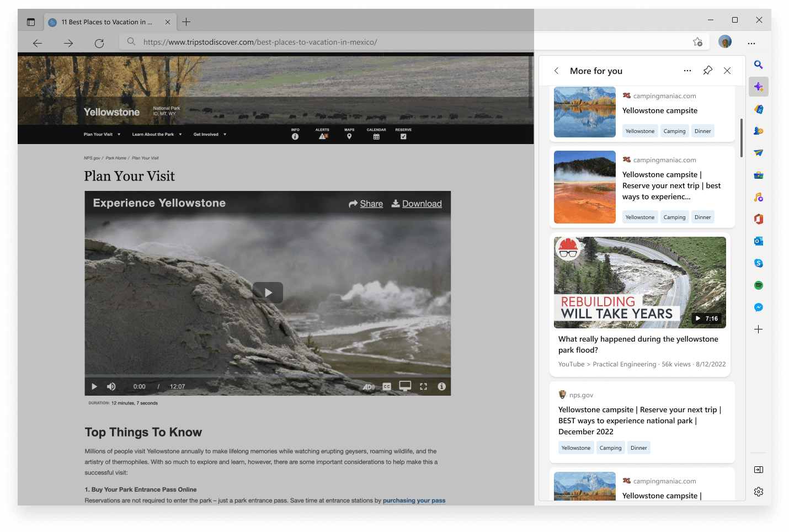Open 'What really happened during the yellowstone park flood?'
This screenshot has height=532, width=789.
[638, 344]
